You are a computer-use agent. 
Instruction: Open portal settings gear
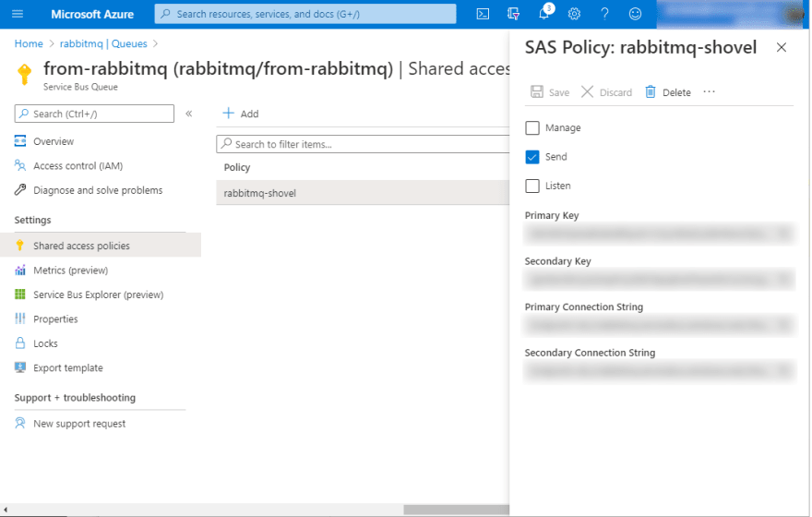click(574, 14)
